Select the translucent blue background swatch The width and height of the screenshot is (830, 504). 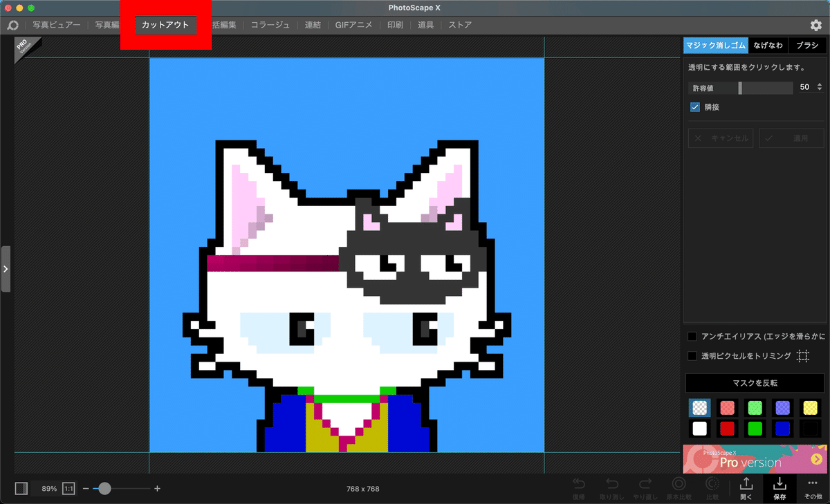782,408
